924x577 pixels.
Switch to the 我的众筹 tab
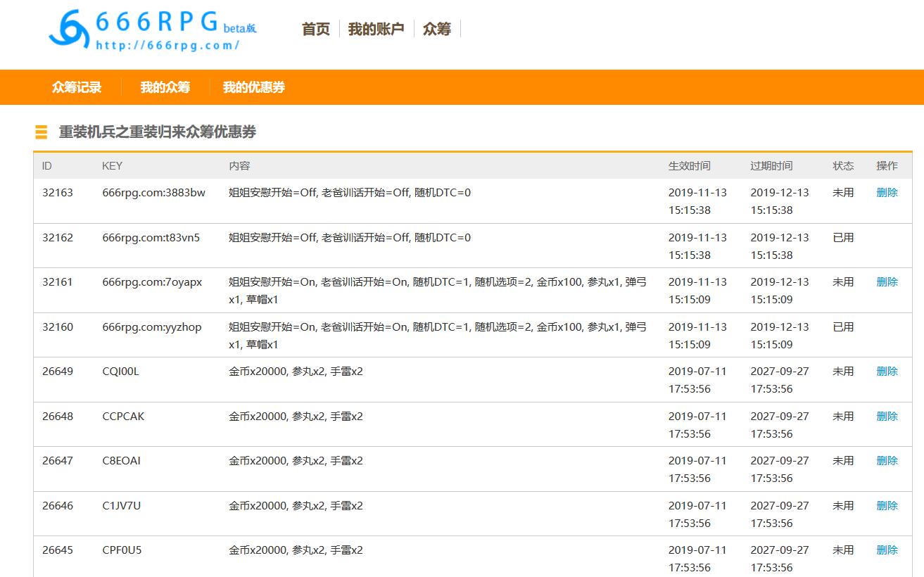[x=165, y=87]
